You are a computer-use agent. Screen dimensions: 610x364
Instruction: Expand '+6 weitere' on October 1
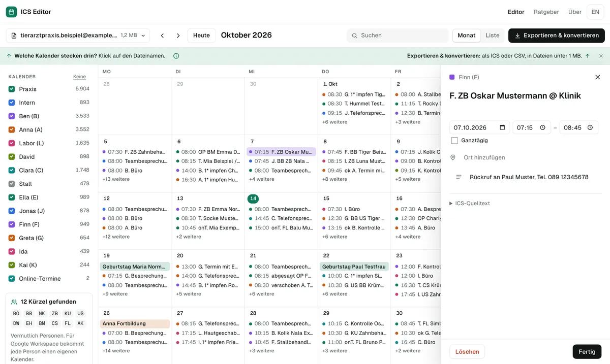point(334,122)
